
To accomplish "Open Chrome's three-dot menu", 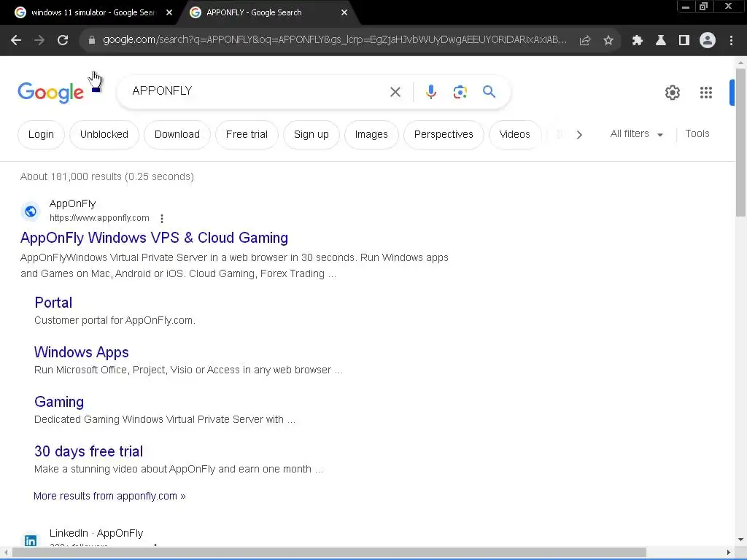I will point(731,41).
